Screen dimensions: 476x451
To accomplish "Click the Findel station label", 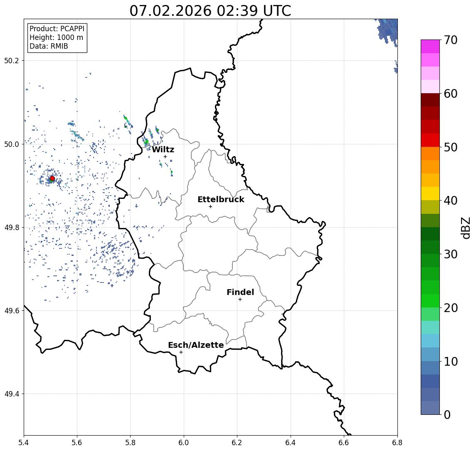I will coord(240,292).
